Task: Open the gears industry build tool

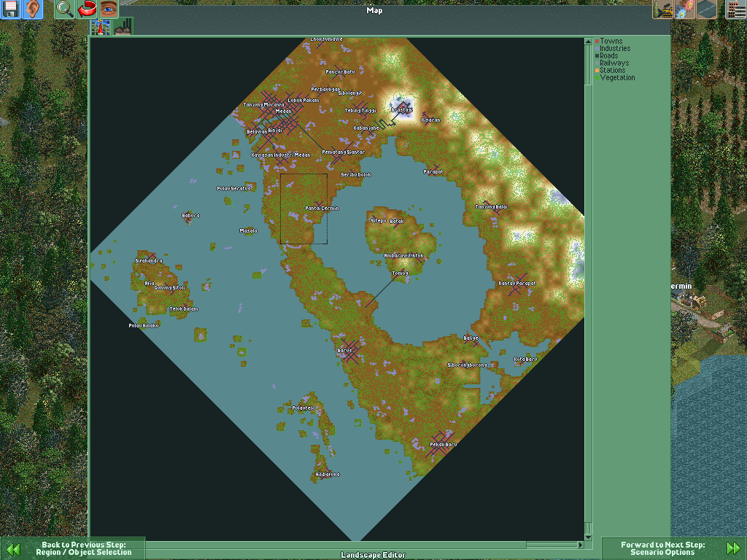Action: (684, 9)
